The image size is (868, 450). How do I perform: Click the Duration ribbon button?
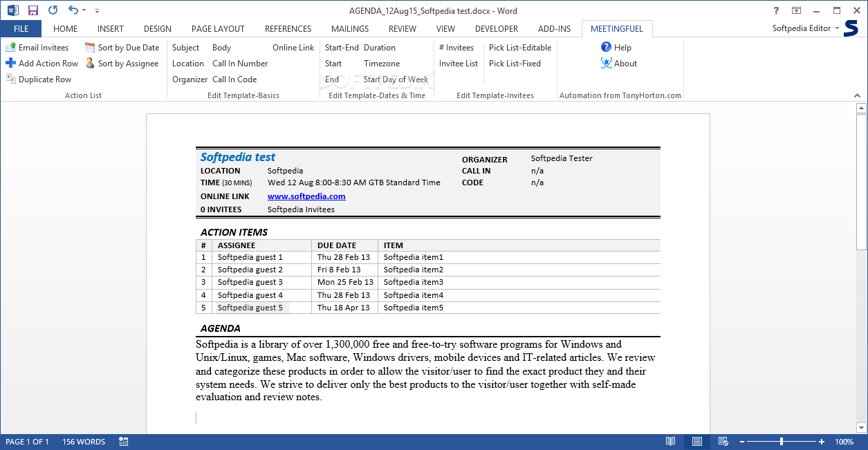pyautogui.click(x=380, y=48)
